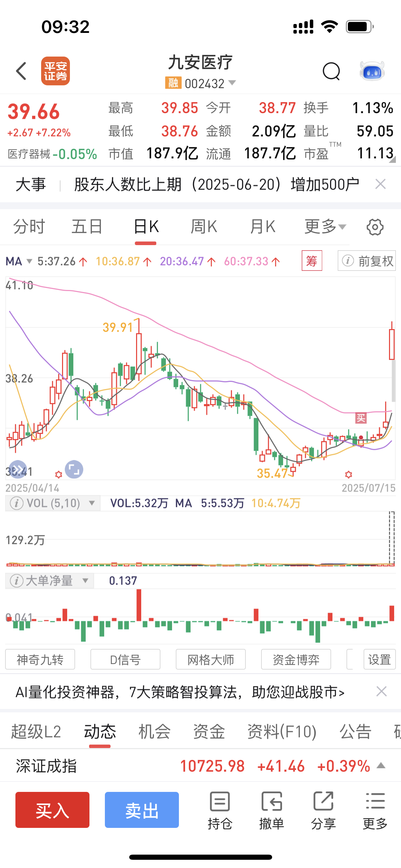Viewport: 401px width, 868px height.
Task: Open the search magnifier icon
Action: pyautogui.click(x=331, y=71)
